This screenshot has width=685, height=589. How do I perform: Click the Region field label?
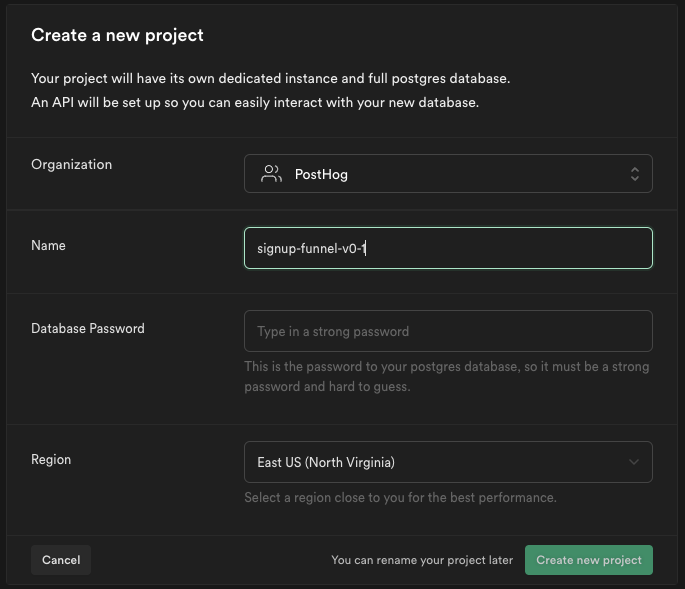[51, 459]
